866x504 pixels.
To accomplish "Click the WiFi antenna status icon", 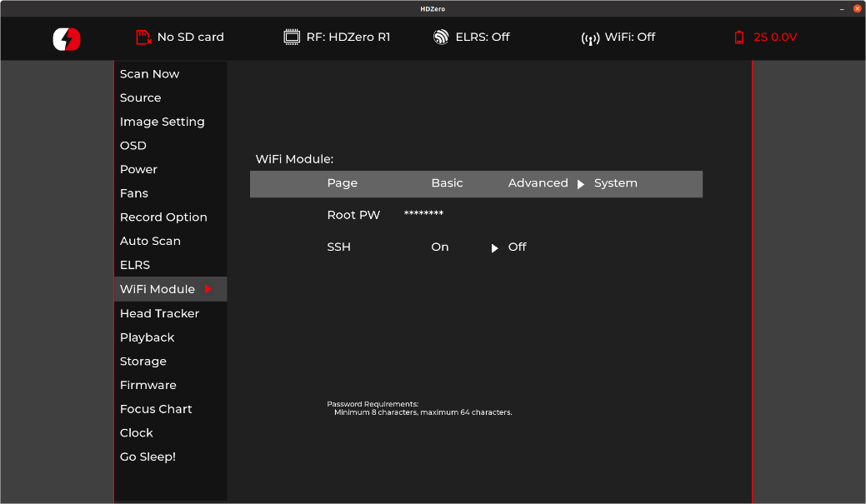I will (590, 38).
